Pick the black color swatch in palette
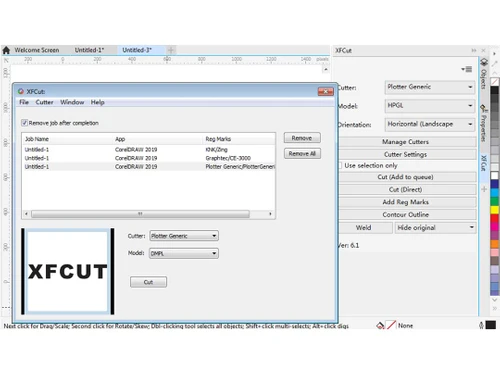500x375 pixels. pos(495,90)
